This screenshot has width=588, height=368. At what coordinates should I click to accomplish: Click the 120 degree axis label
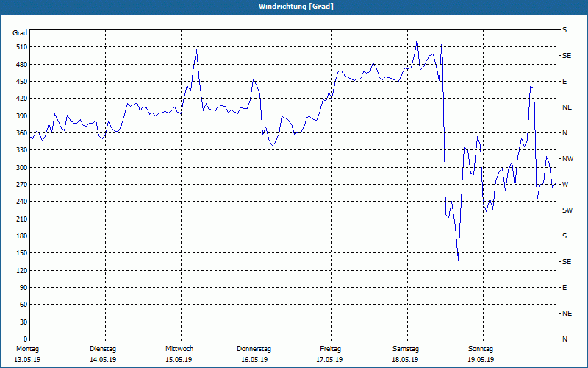pos(22,270)
